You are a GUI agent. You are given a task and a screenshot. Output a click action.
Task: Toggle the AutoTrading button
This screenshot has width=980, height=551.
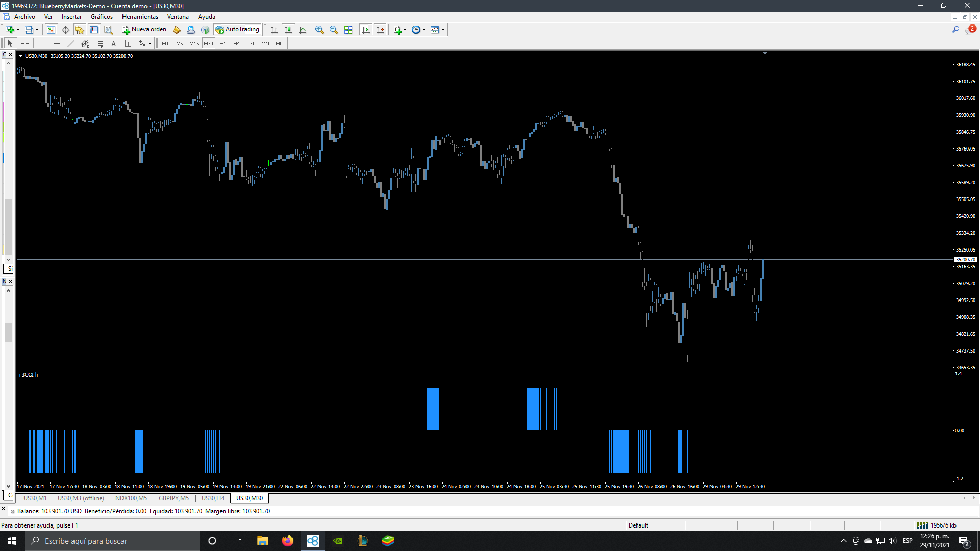pyautogui.click(x=238, y=30)
